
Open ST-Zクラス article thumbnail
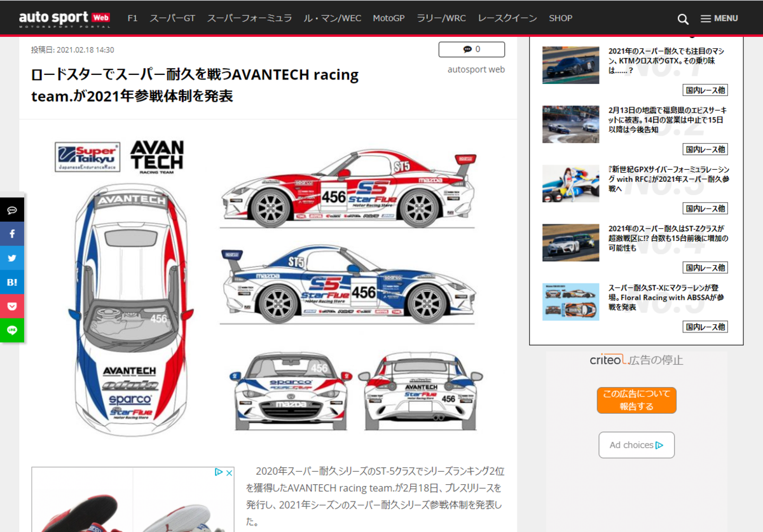click(x=570, y=242)
